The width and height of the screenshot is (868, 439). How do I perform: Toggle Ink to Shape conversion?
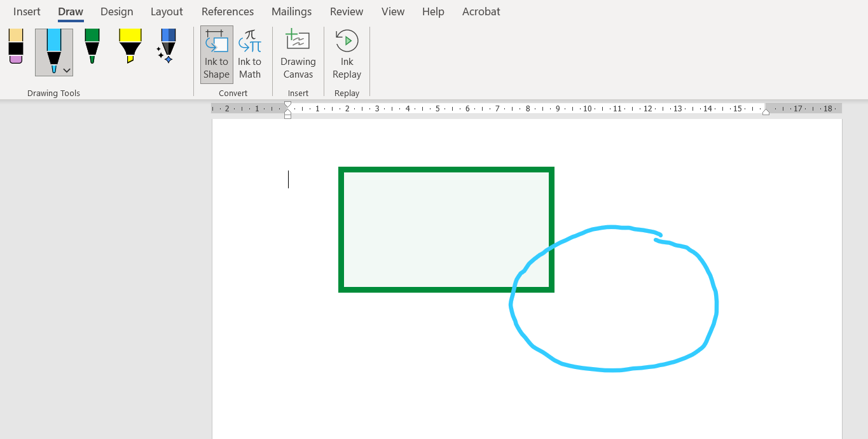click(x=216, y=55)
